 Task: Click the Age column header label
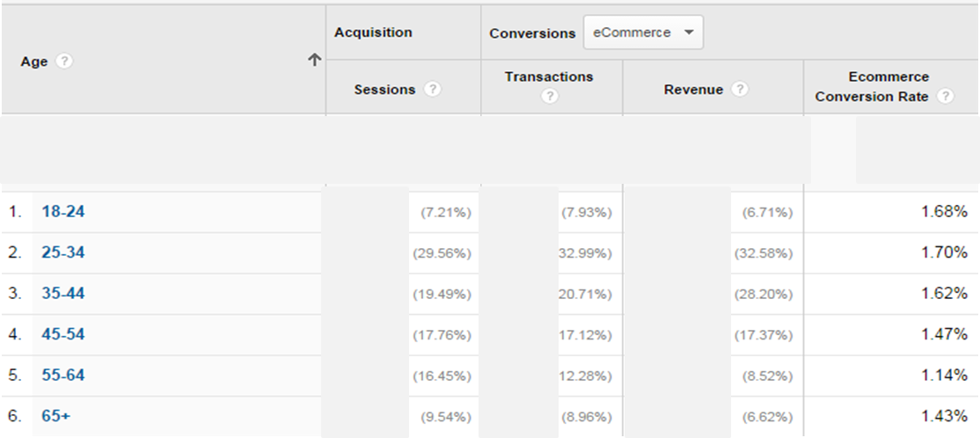pyautogui.click(x=33, y=62)
